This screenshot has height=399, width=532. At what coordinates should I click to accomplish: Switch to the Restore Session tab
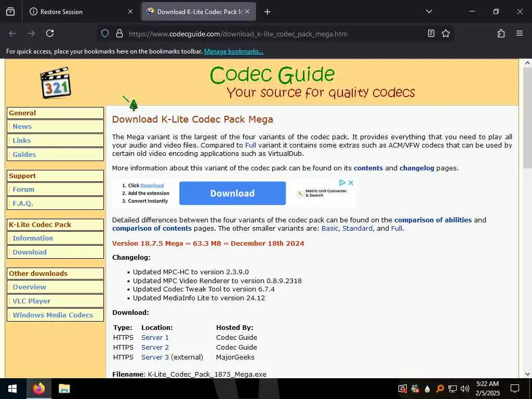click(81, 11)
